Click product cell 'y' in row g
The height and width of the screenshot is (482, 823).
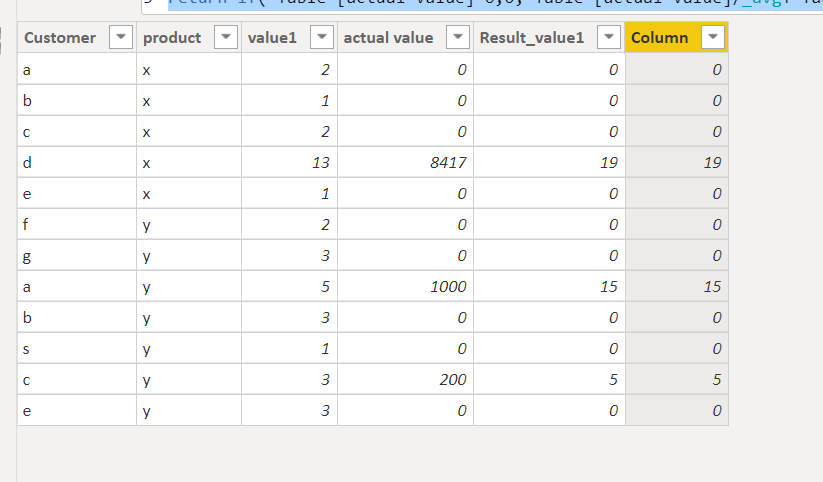[189, 256]
